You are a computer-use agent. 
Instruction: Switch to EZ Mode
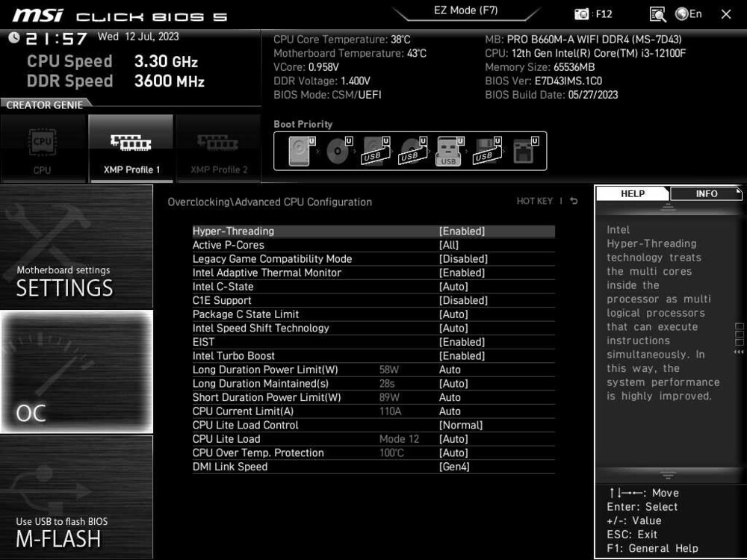(x=466, y=10)
